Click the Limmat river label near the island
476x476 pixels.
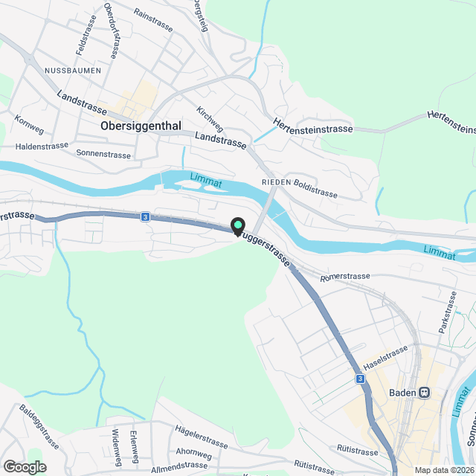[x=206, y=180]
